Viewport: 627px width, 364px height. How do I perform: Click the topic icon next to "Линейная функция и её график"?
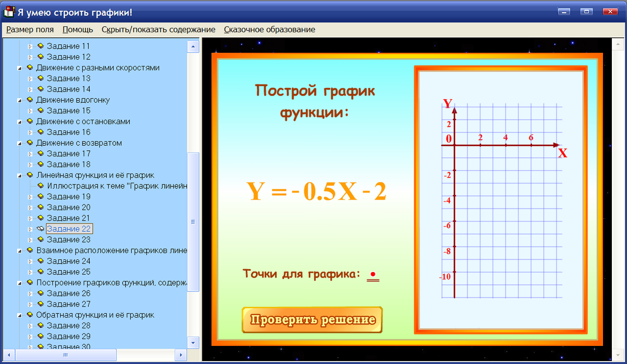click(29, 175)
